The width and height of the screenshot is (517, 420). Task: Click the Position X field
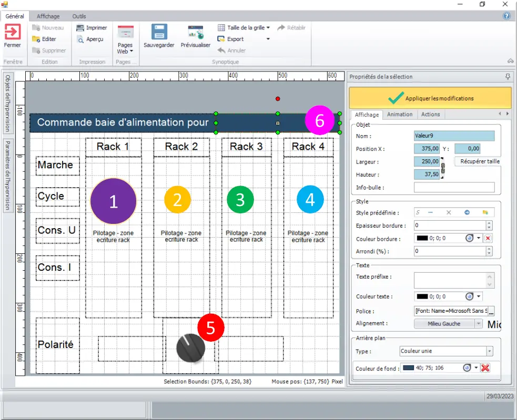[427, 149]
